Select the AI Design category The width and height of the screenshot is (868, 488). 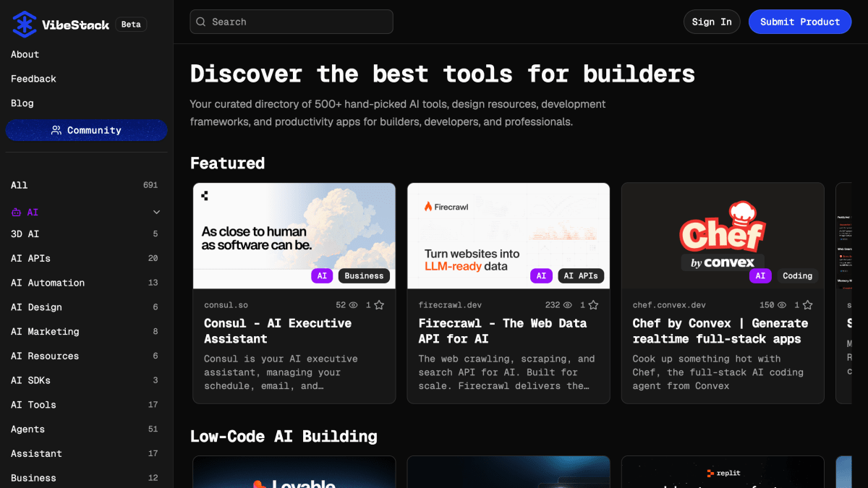point(84,307)
